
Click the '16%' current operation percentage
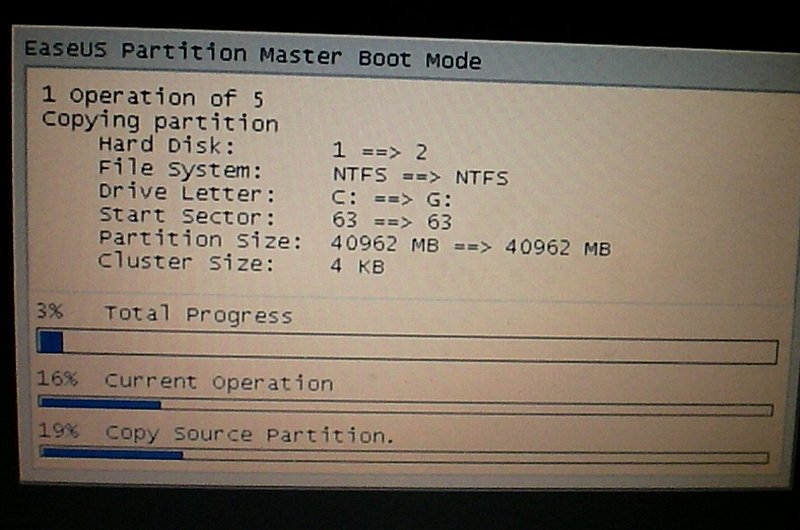pyautogui.click(x=57, y=378)
